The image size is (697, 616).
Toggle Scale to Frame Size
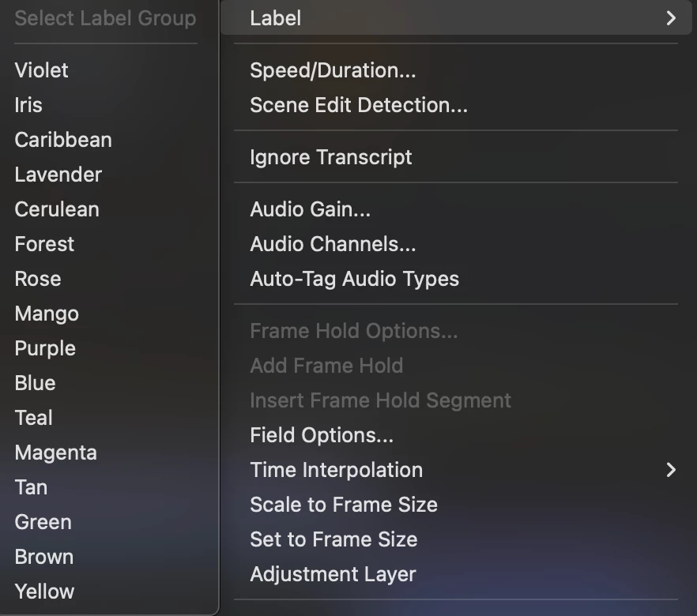(344, 505)
